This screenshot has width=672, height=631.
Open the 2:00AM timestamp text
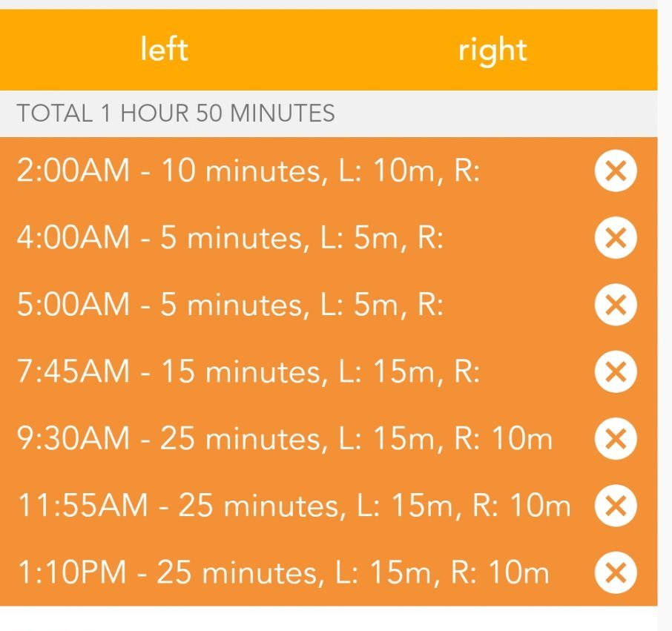[72, 172]
